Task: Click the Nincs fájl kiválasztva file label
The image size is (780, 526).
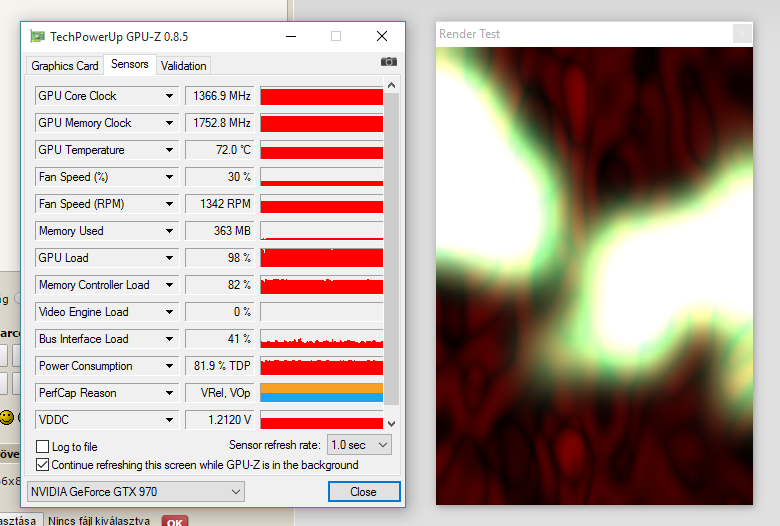Action: click(99, 521)
